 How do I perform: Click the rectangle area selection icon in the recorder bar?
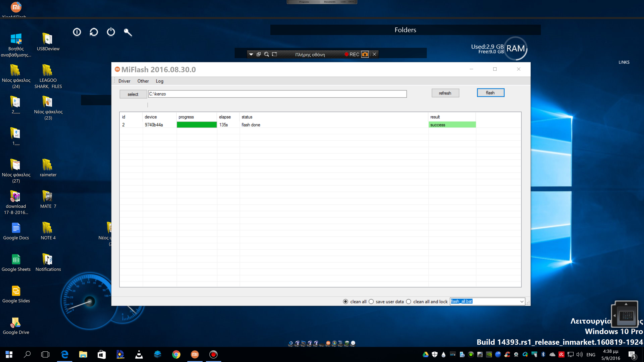[275, 54]
